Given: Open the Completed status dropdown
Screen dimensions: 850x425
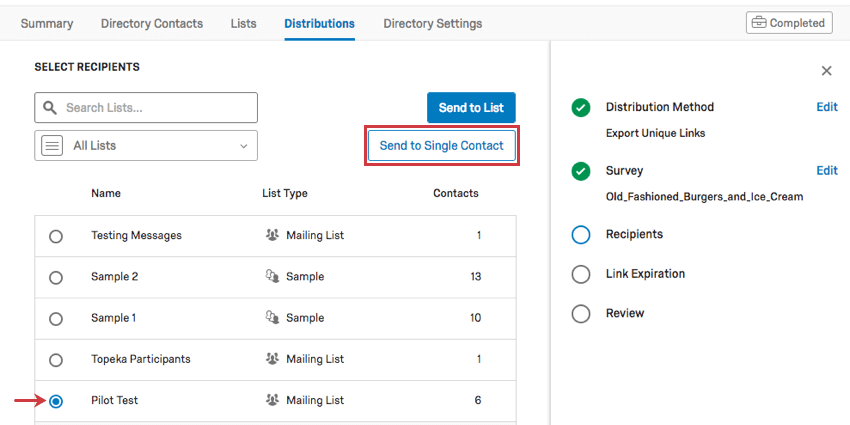Looking at the screenshot, I should point(789,23).
